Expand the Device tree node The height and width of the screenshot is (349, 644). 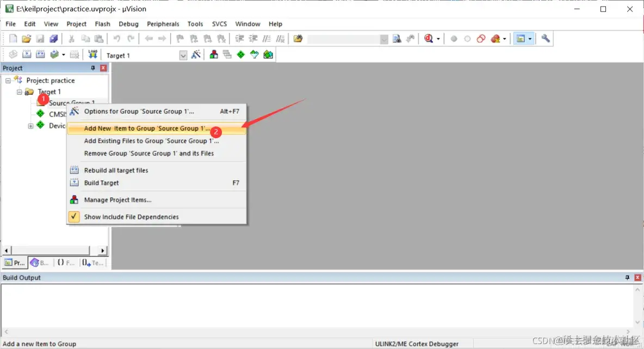[x=31, y=126]
